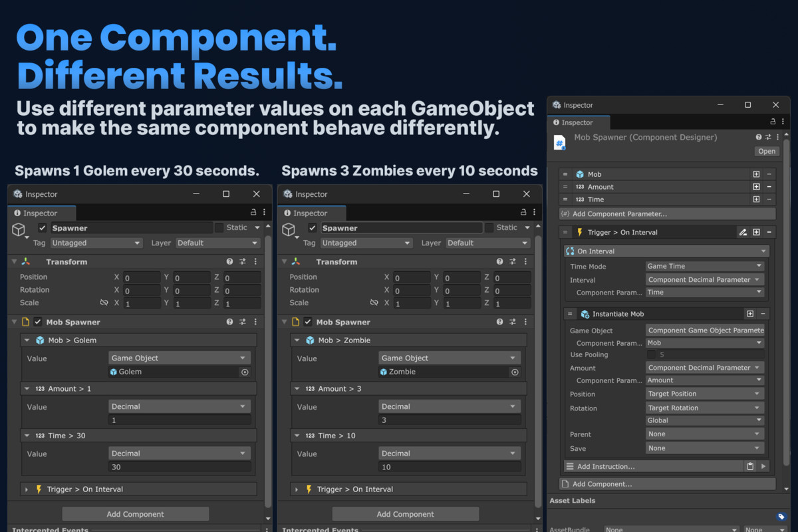798x532 pixels.
Task: Click the play arrow beside Add Instruction
Action: point(763,467)
